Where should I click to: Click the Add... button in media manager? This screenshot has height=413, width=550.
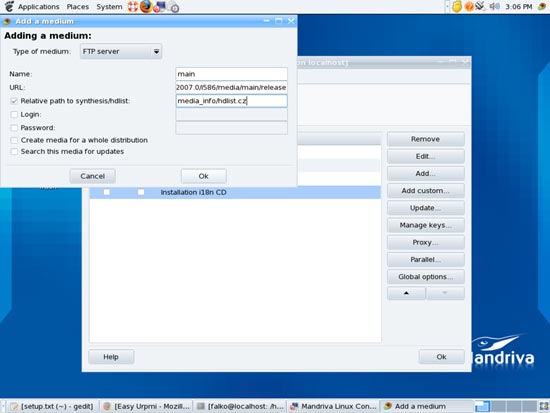click(426, 173)
